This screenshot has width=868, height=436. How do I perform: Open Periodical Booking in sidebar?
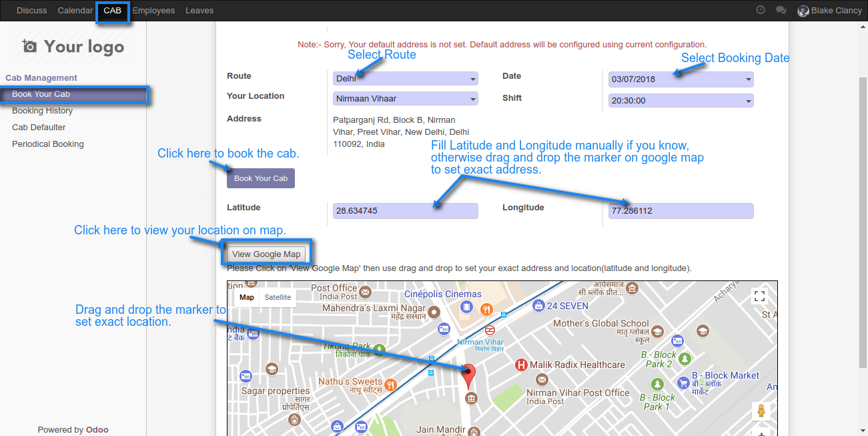(48, 144)
